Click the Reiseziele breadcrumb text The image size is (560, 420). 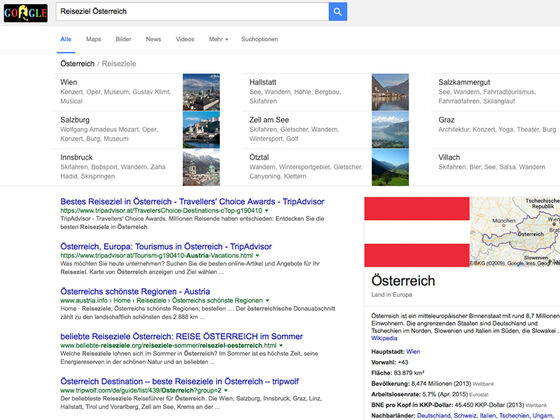click(x=119, y=64)
